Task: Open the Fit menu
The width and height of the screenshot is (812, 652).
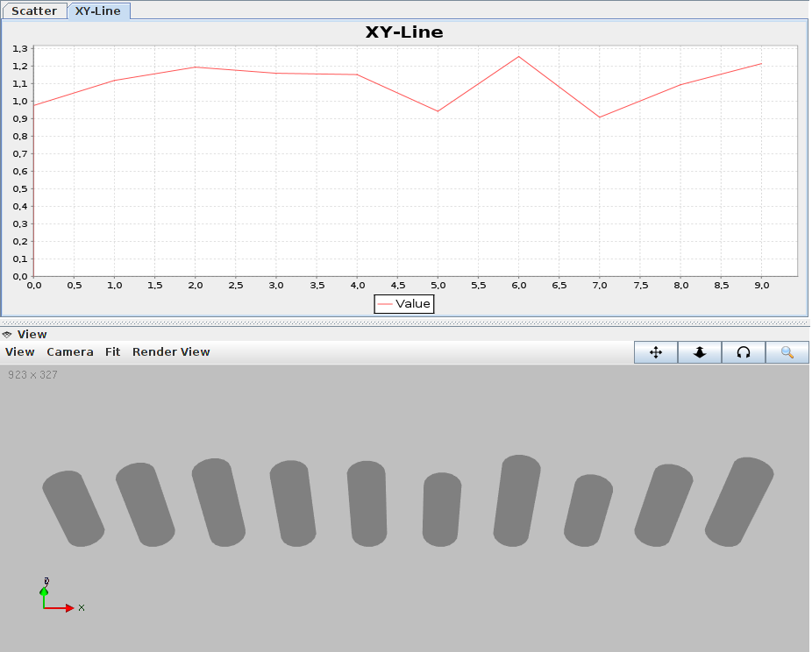Action: point(112,352)
